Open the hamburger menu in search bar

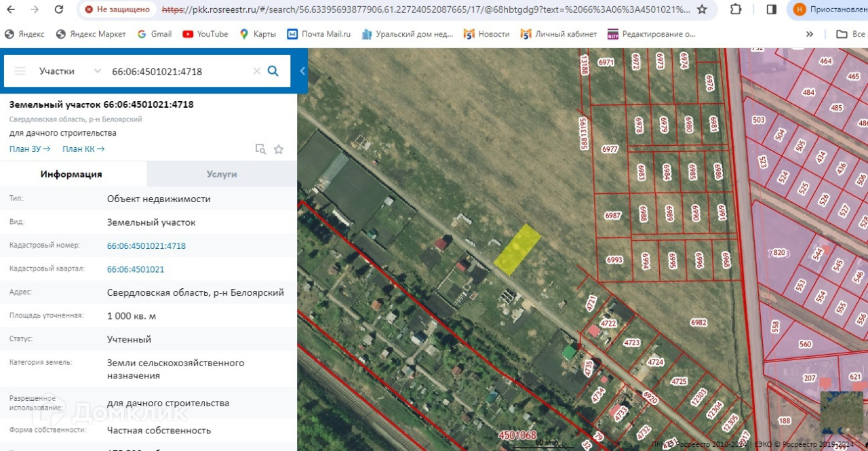[20, 71]
